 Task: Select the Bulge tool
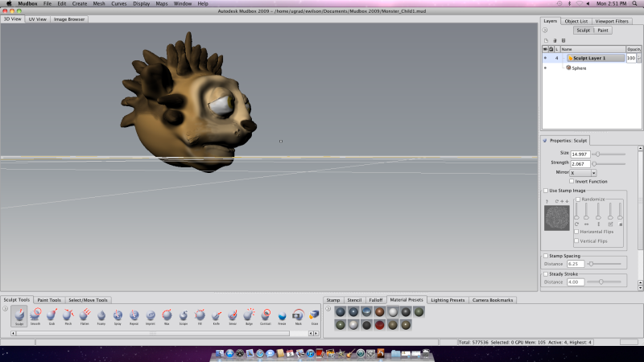[249, 315]
